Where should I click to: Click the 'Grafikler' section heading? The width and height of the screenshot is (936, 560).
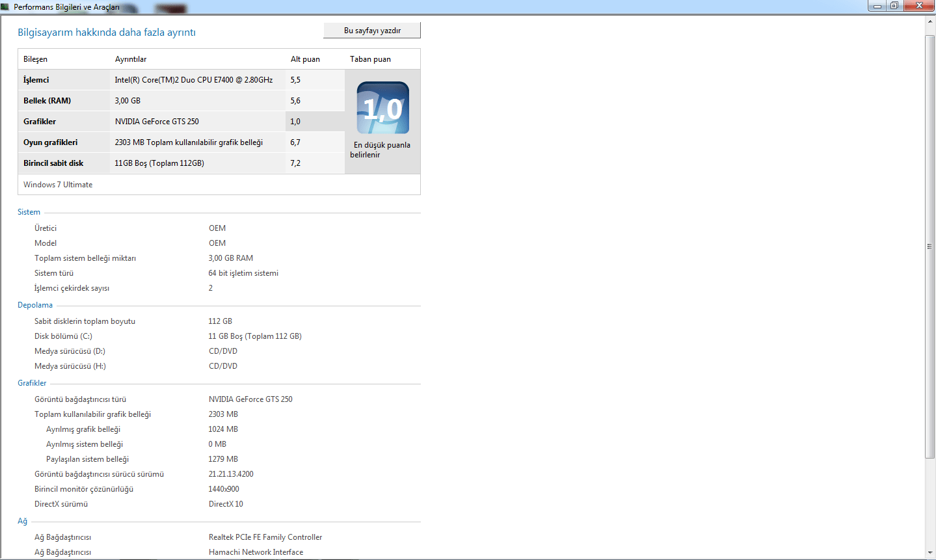(x=32, y=383)
